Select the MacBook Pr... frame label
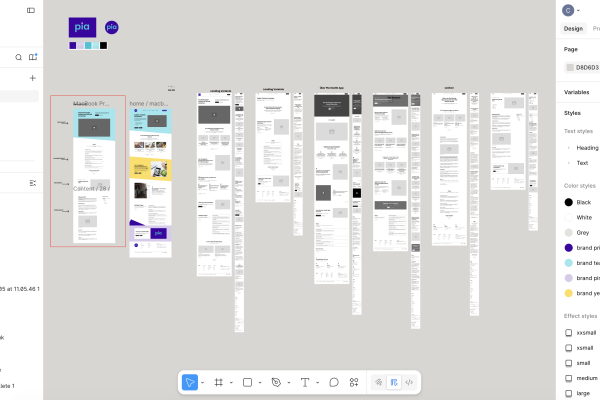 (x=91, y=103)
